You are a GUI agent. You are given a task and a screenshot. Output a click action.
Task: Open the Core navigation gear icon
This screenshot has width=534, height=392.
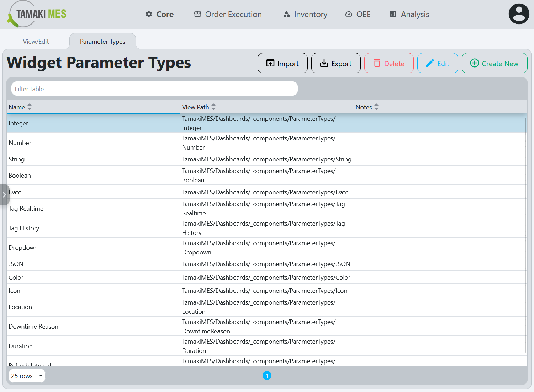149,14
